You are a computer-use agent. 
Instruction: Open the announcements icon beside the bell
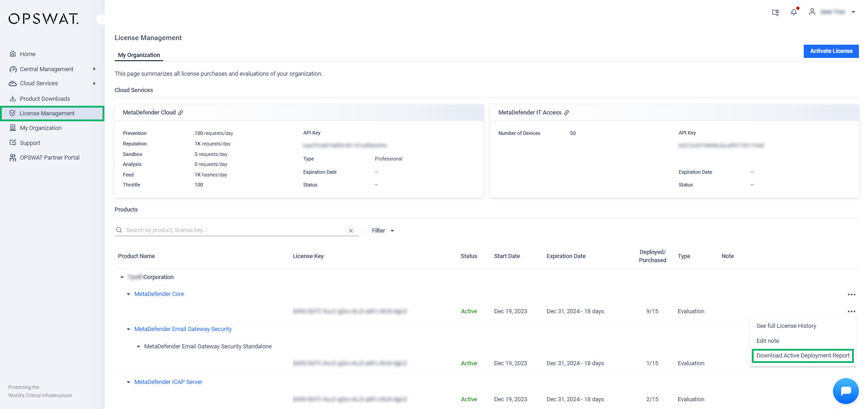(776, 12)
